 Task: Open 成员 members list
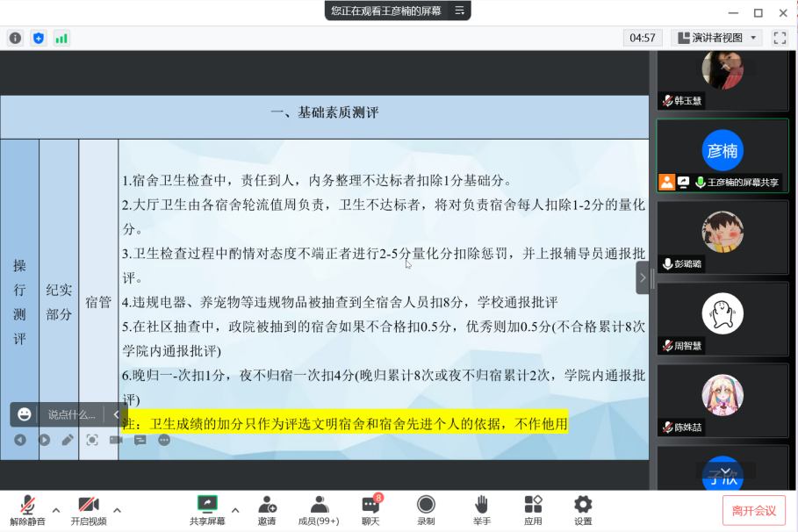319,509
